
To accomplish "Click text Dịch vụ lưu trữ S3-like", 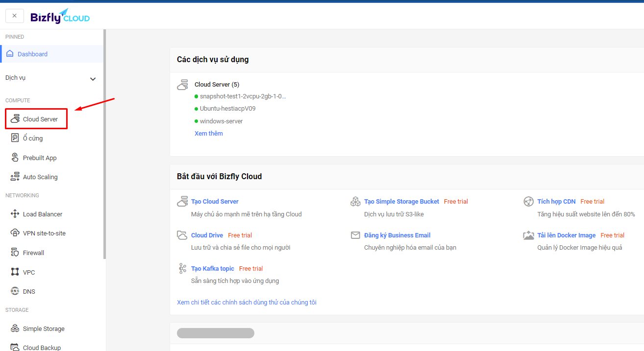I will 394,214.
